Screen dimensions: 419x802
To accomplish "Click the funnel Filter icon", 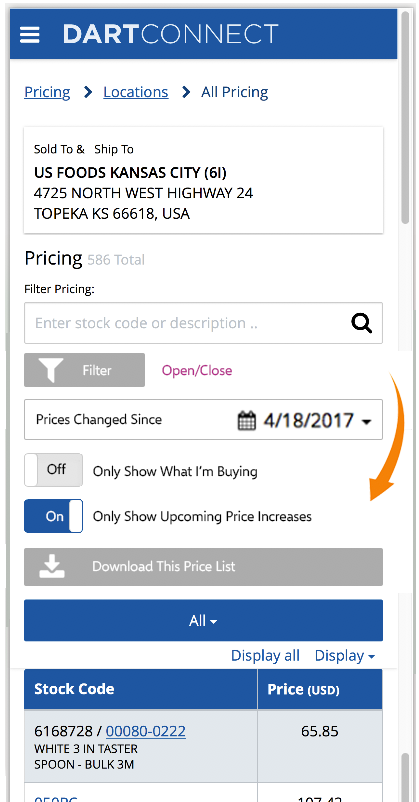I will click(x=51, y=370).
